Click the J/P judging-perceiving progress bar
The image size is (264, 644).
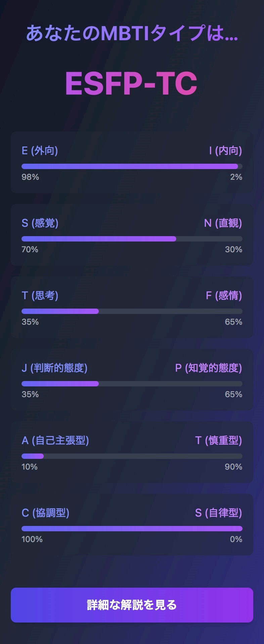click(132, 384)
